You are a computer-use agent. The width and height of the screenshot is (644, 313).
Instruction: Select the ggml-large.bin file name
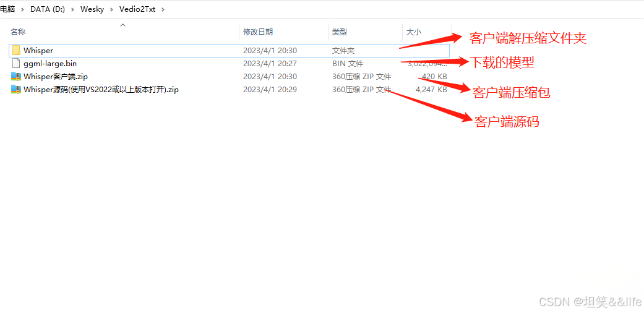tap(50, 63)
